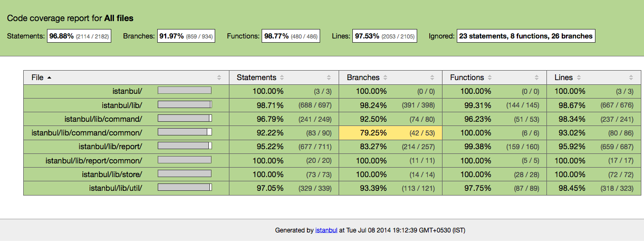Click sort arrows of the Statements count column
The width and height of the screenshot is (644, 243).
click(x=329, y=77)
